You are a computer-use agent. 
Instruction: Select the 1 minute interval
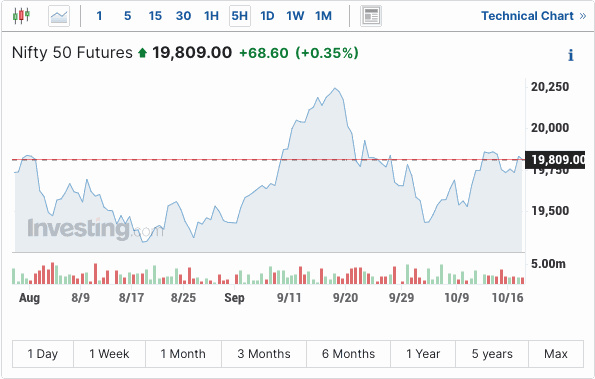pos(99,16)
